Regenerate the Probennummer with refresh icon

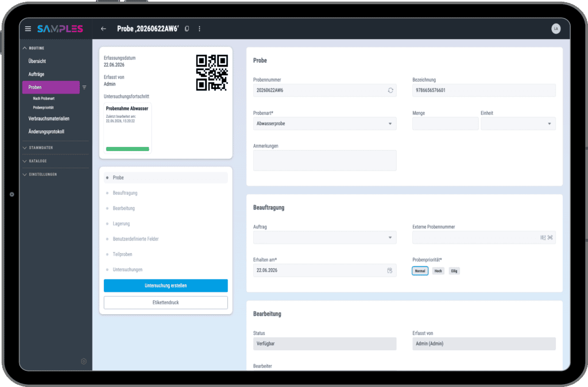390,90
